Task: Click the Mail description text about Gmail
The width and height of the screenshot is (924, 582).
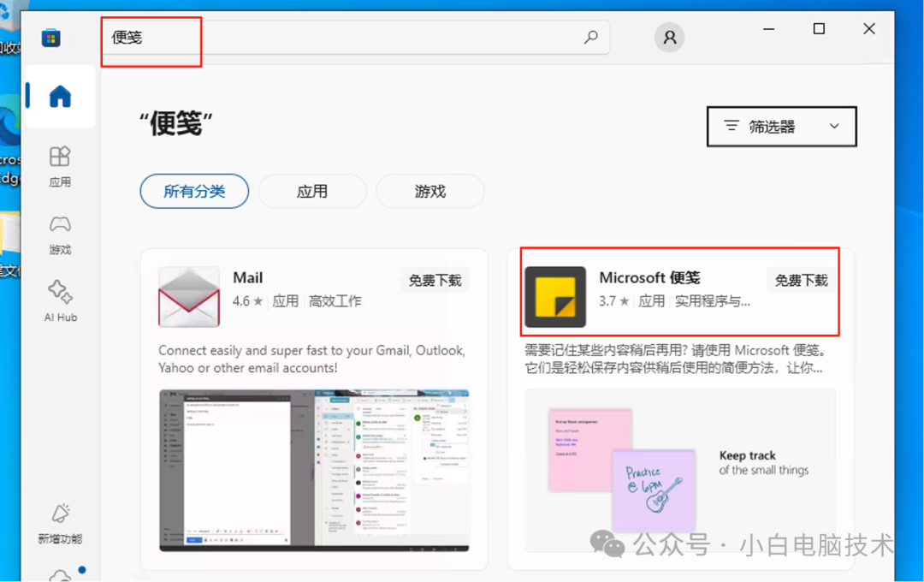Action: pos(311,359)
